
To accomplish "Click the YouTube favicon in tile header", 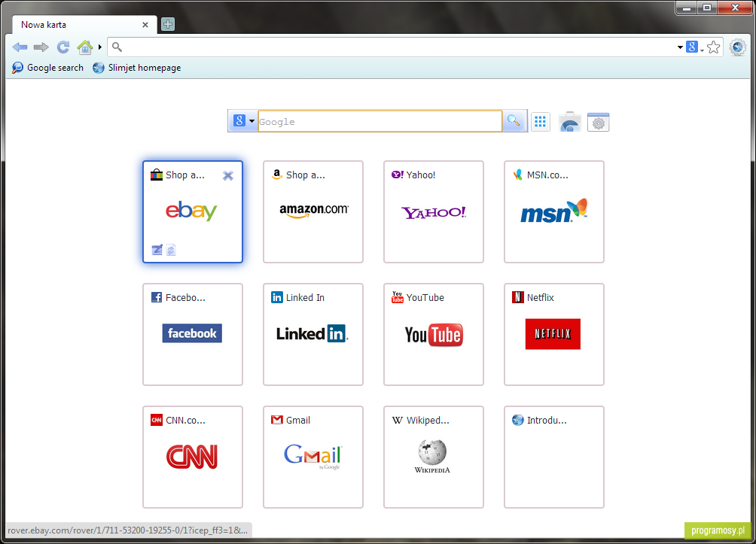I will (398, 296).
